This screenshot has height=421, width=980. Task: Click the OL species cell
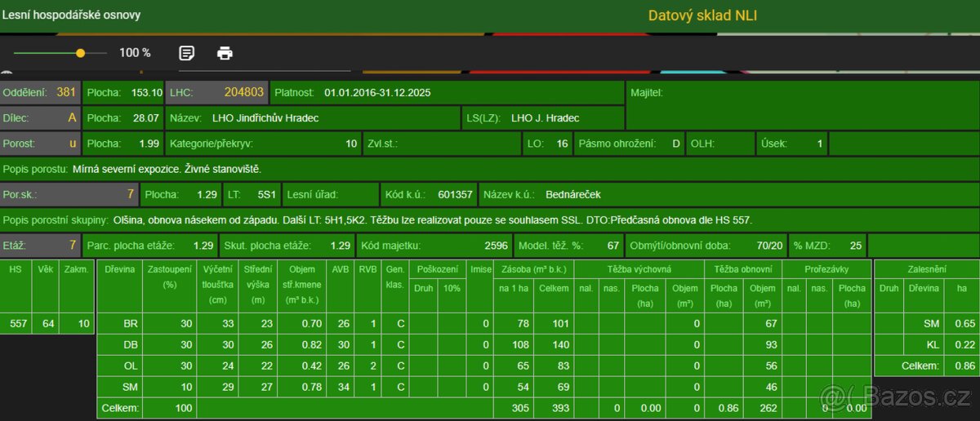point(131,366)
